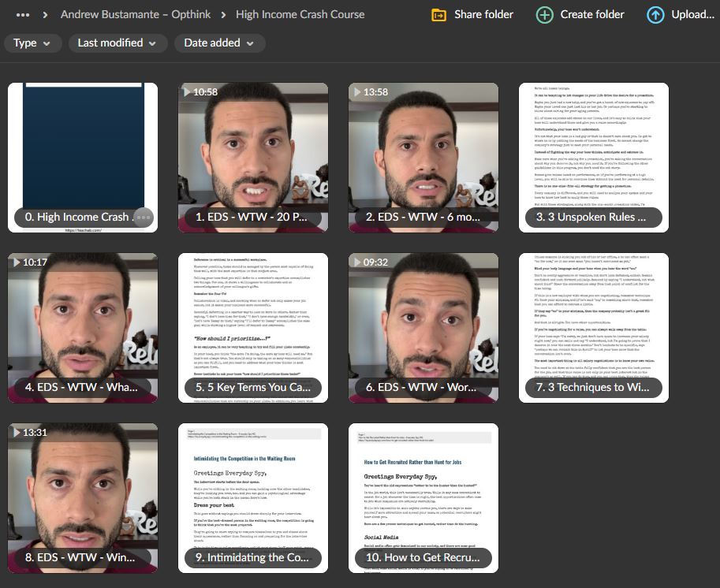
Task: Click the circular Upload arrow icon
Action: [655, 14]
